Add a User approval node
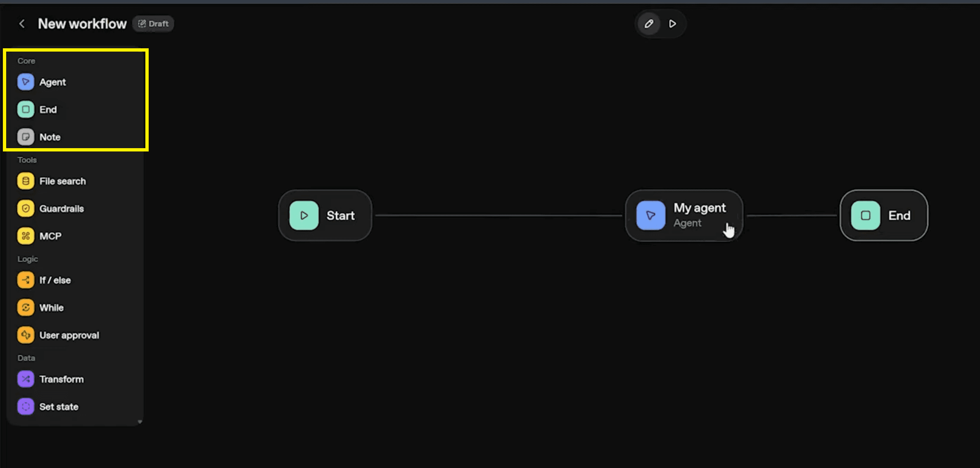 coord(69,335)
